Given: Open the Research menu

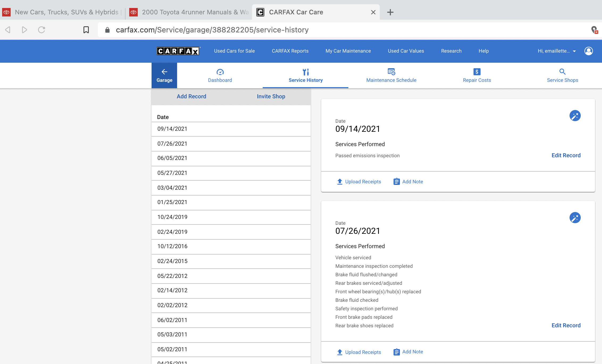Looking at the screenshot, I should [x=451, y=51].
